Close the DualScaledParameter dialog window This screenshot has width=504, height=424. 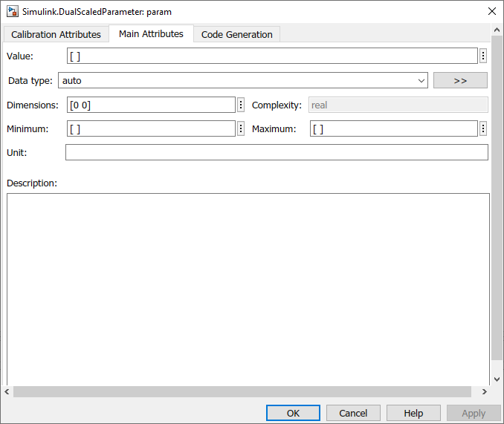pyautogui.click(x=491, y=11)
